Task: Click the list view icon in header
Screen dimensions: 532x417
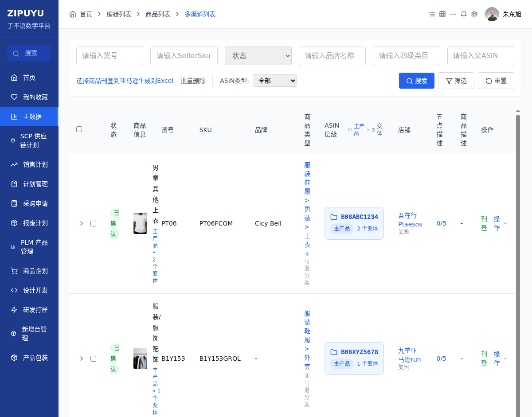Action: pyautogui.click(x=432, y=14)
